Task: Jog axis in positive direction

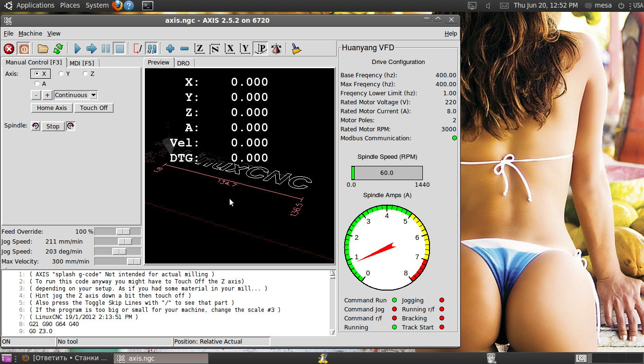Action: tap(47, 95)
